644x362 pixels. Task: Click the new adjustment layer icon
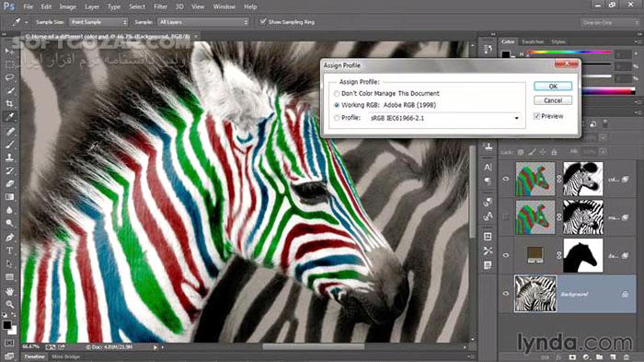[x=586, y=357]
